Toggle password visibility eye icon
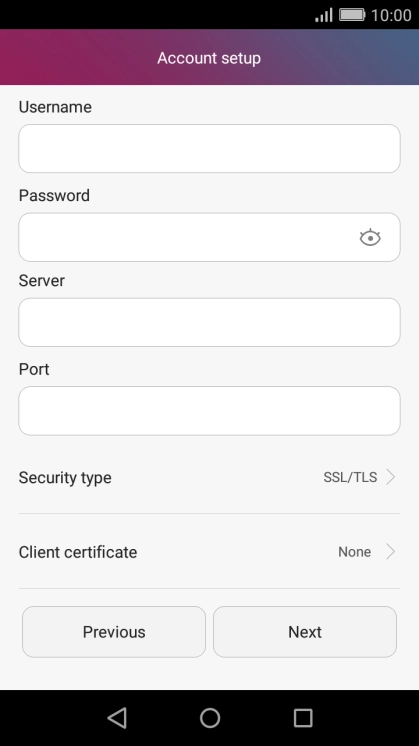Screen dimensions: 419x746 coord(370,237)
